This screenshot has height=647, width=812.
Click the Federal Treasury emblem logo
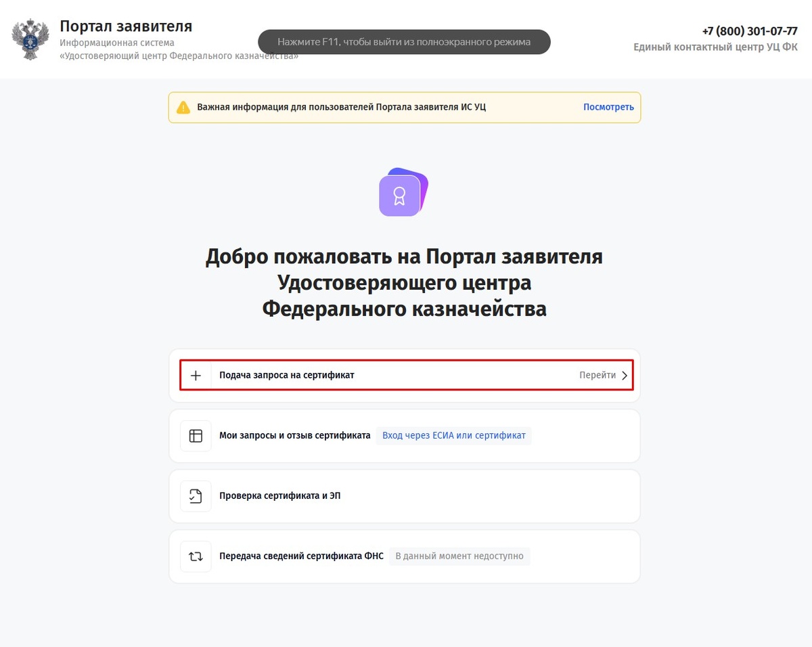(31, 39)
